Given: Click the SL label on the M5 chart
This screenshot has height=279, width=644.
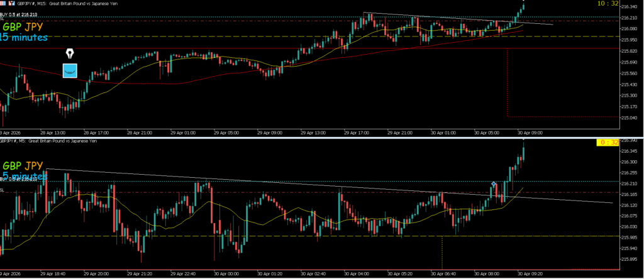Looking at the screenshot, I should pos(3,190).
